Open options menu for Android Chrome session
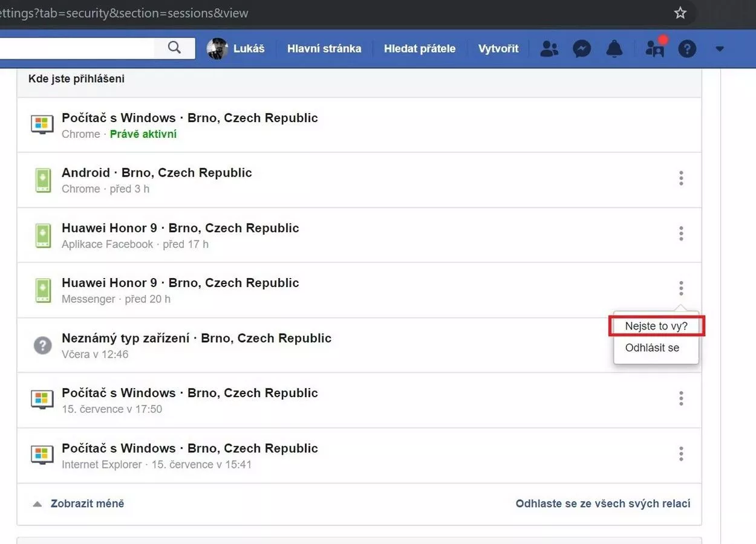 tap(681, 178)
